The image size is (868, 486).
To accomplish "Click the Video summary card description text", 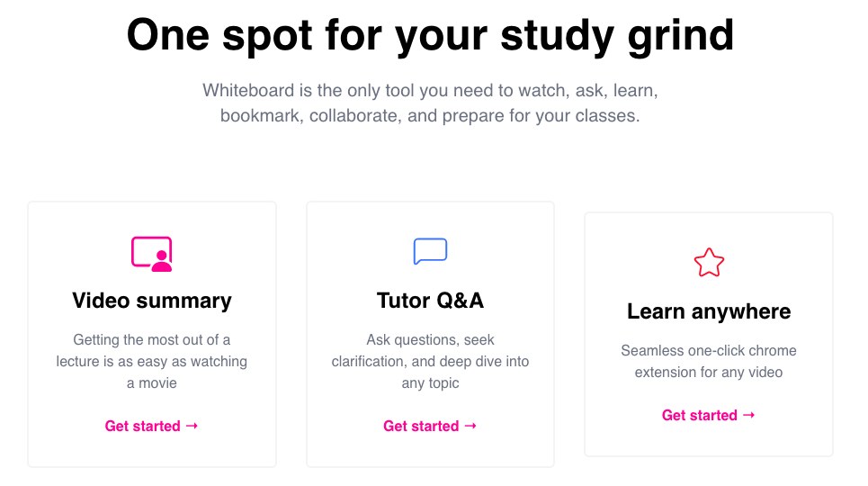I will 151,361.
